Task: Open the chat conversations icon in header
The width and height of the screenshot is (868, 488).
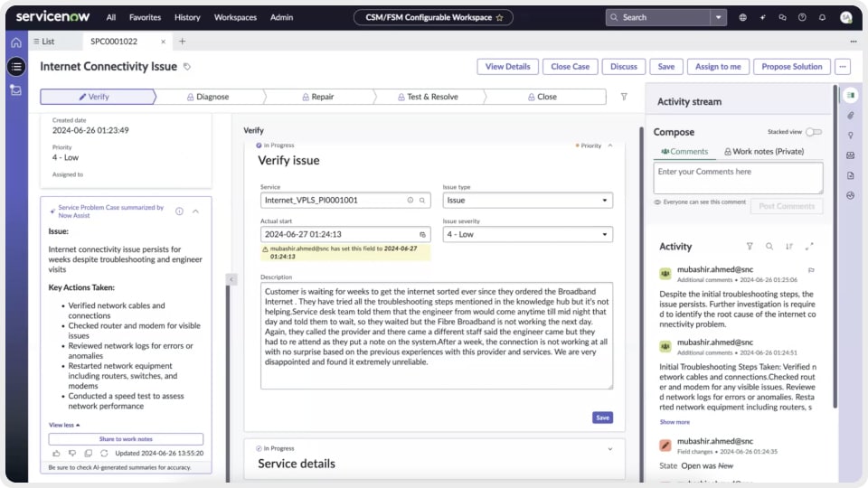Action: [782, 17]
